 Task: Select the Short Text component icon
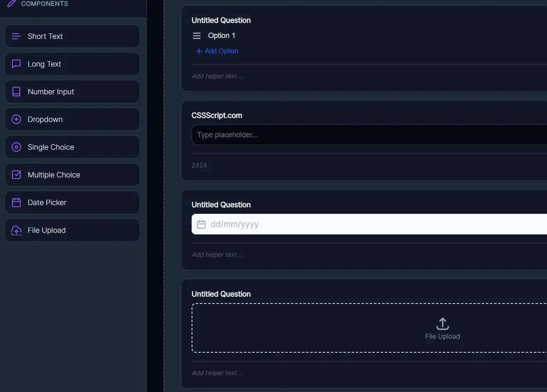click(16, 36)
